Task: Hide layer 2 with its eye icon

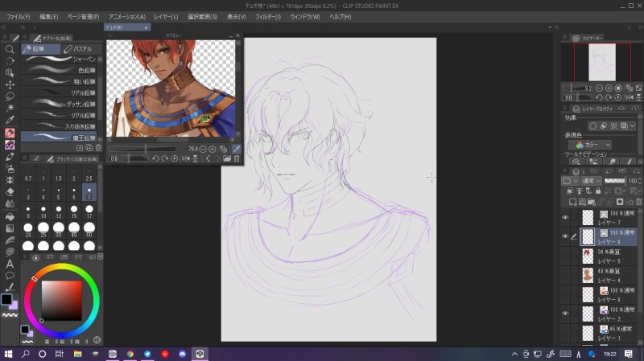Action: 565,314
